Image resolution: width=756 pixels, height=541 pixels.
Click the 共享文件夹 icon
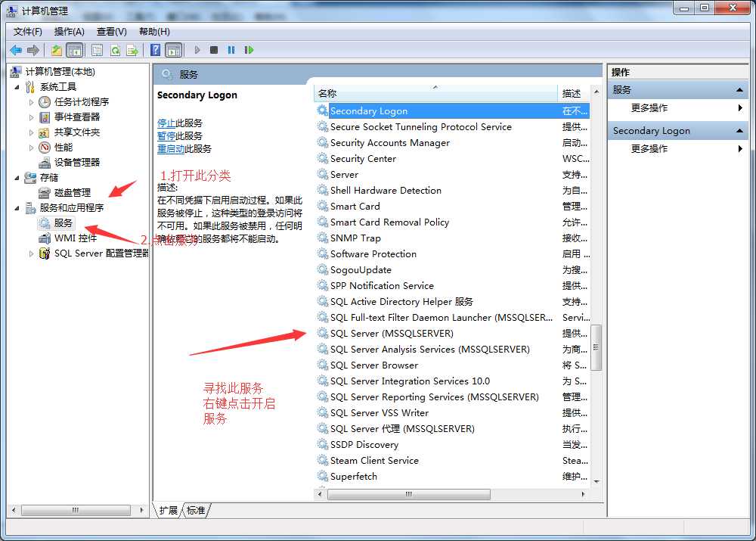[x=45, y=132]
